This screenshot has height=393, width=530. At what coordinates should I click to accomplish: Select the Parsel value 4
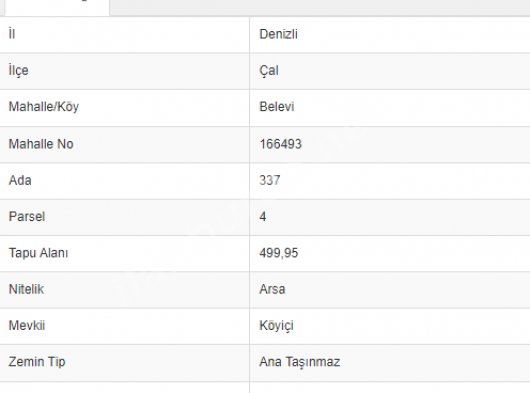click(263, 217)
